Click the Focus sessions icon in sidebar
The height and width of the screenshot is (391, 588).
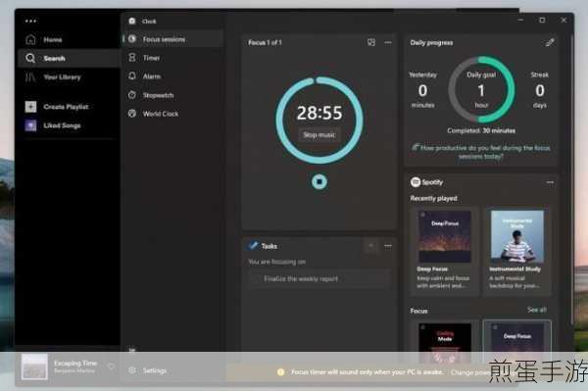[x=132, y=39]
